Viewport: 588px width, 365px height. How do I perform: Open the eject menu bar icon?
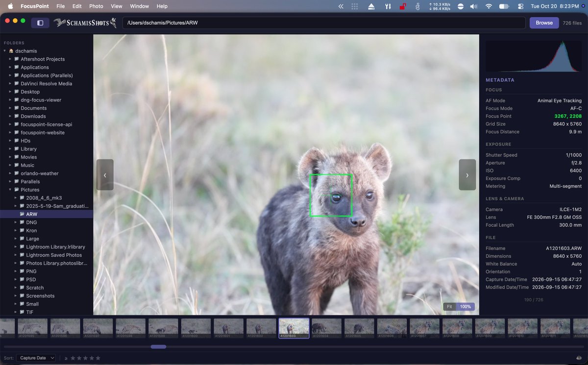tap(371, 6)
